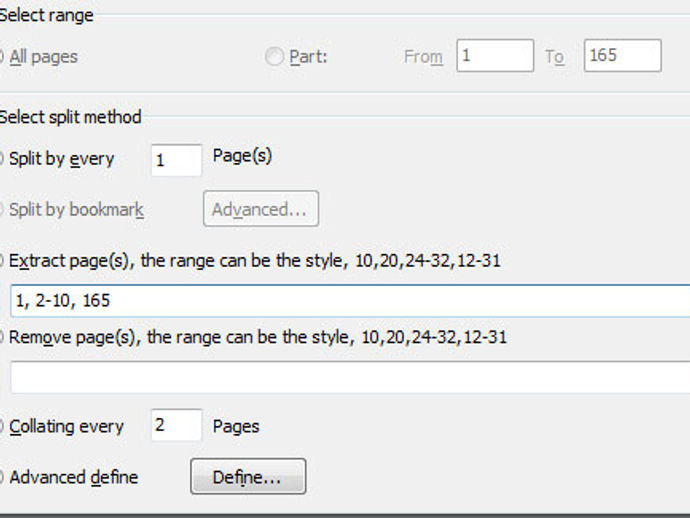Click the To page field showing 165
The height and width of the screenshot is (518, 690).
tap(622, 55)
